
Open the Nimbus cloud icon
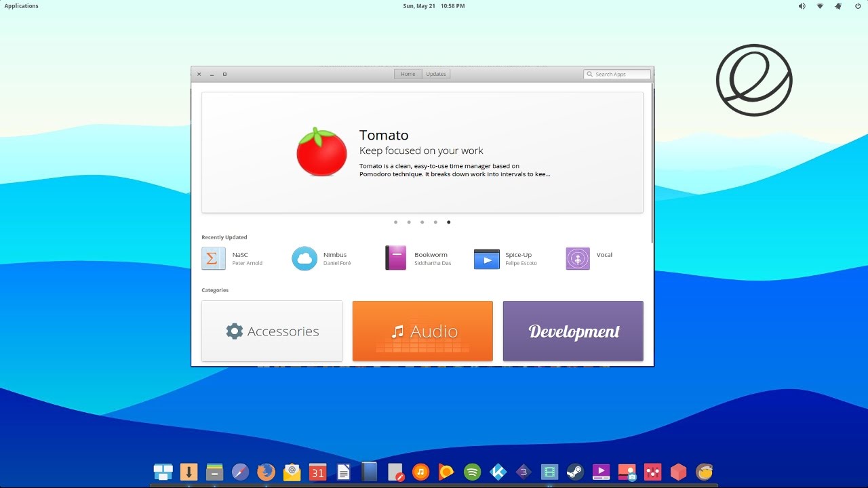point(304,258)
